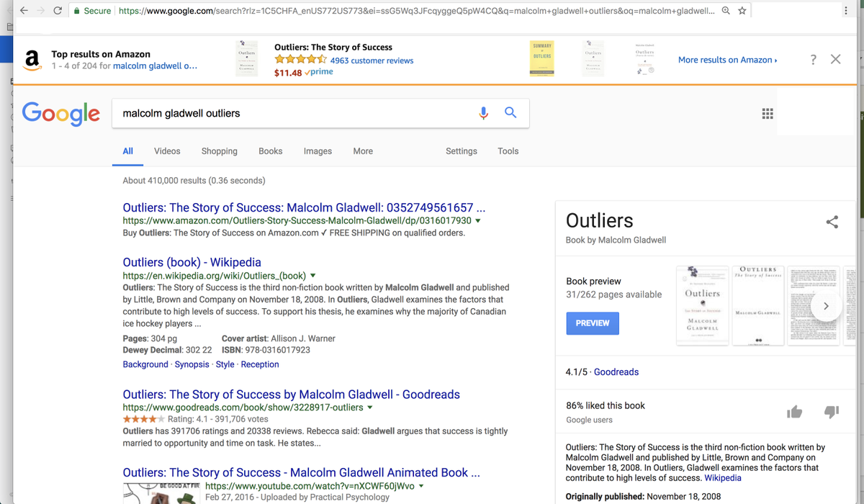864x504 pixels.
Task: Open the Chrome three-dot menu
Action: [x=847, y=11]
